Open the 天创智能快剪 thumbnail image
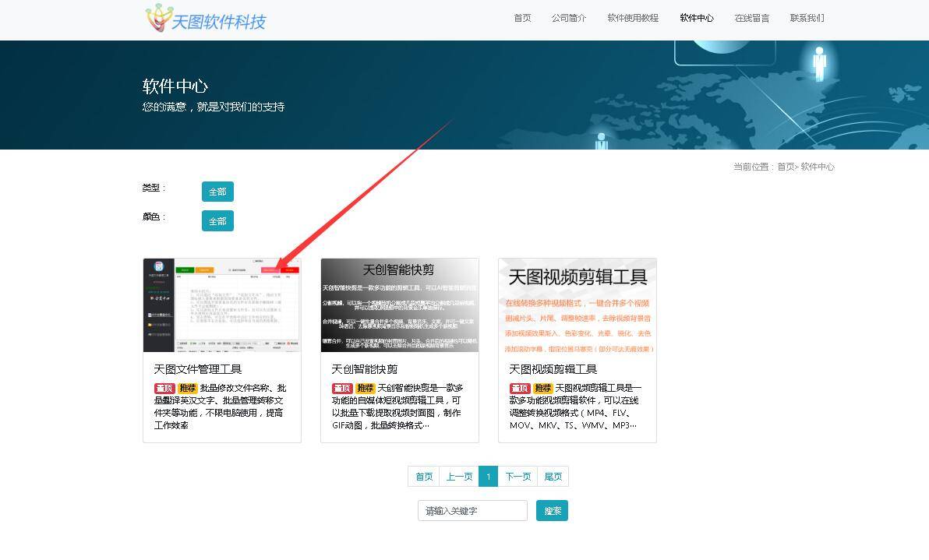 (400, 305)
